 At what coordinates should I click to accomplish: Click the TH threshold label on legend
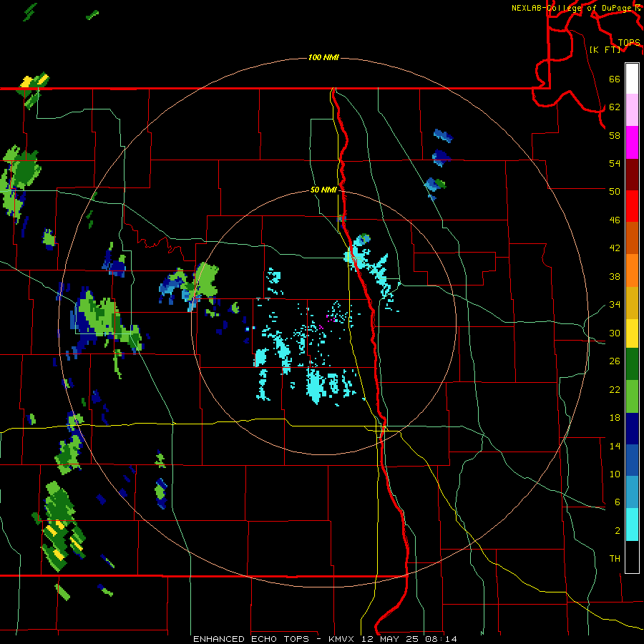(x=615, y=558)
